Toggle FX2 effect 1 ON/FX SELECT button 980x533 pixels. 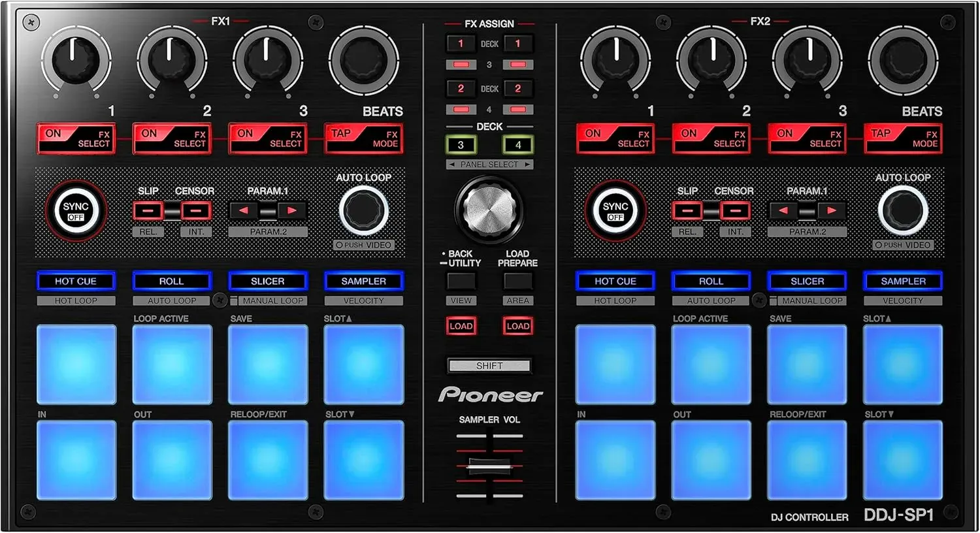point(615,138)
